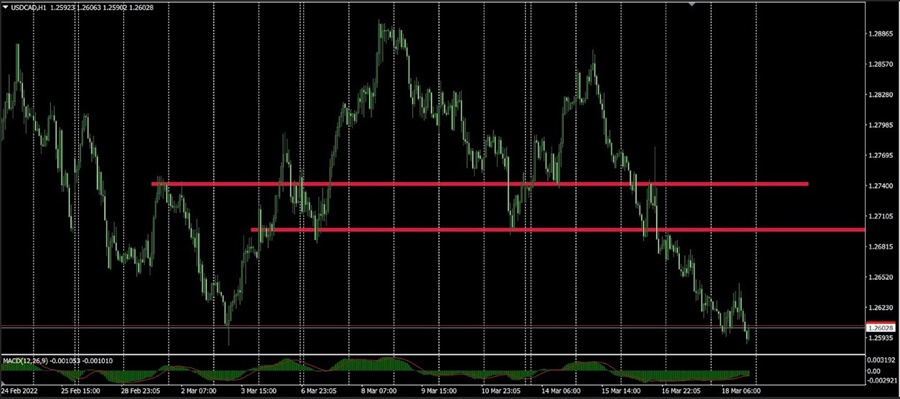Image resolution: width=900 pixels, height=399 pixels.
Task: Click the 1.28570 price scale label
Action: click(880, 65)
